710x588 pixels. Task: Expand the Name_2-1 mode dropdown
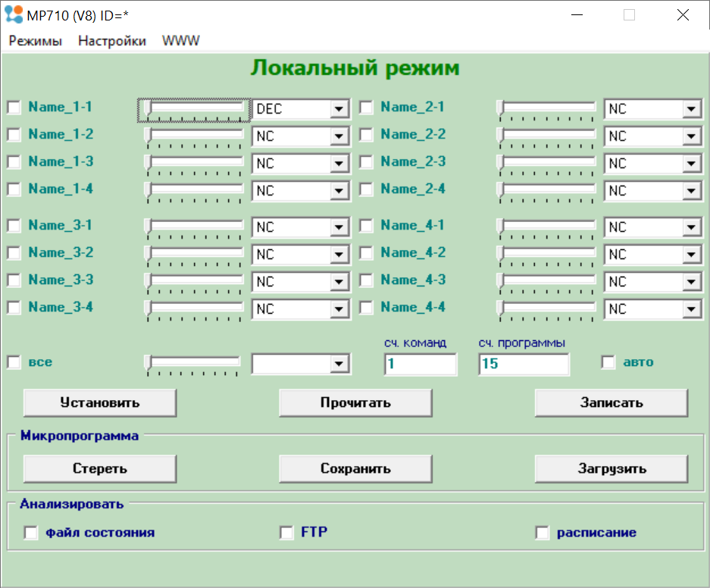pos(691,109)
